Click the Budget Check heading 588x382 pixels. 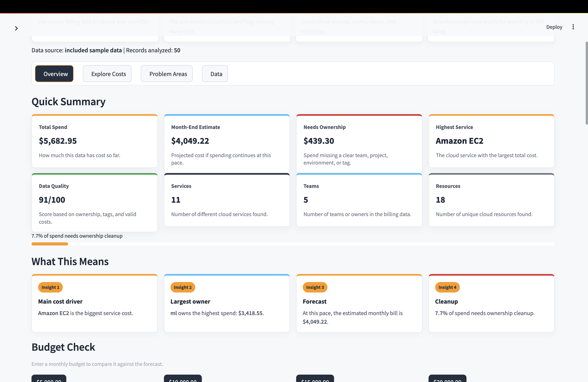[x=63, y=347]
